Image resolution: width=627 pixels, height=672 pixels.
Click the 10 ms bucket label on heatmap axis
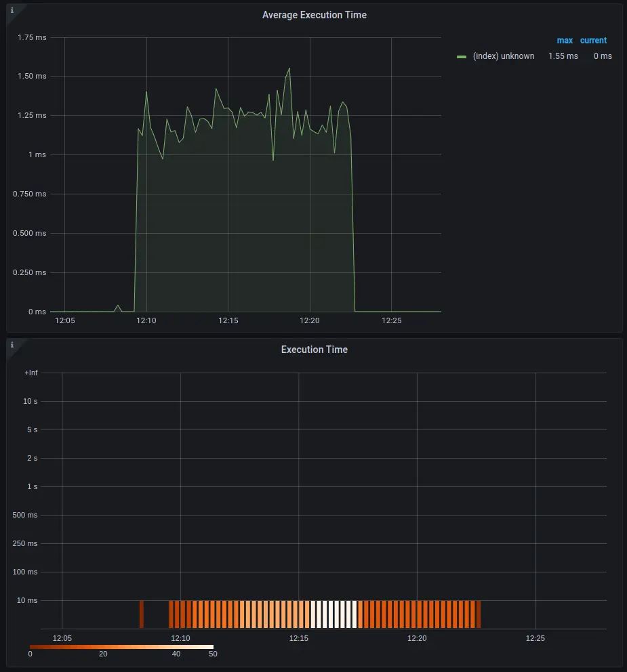pos(27,600)
